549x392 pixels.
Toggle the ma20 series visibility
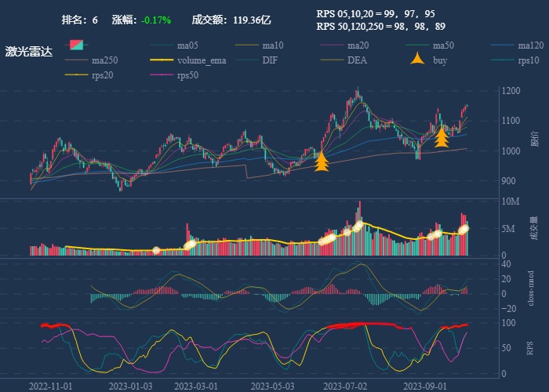pos(333,45)
